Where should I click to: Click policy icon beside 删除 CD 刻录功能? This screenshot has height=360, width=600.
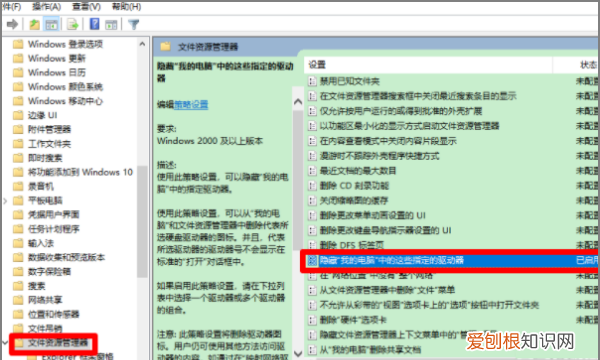[x=312, y=186]
